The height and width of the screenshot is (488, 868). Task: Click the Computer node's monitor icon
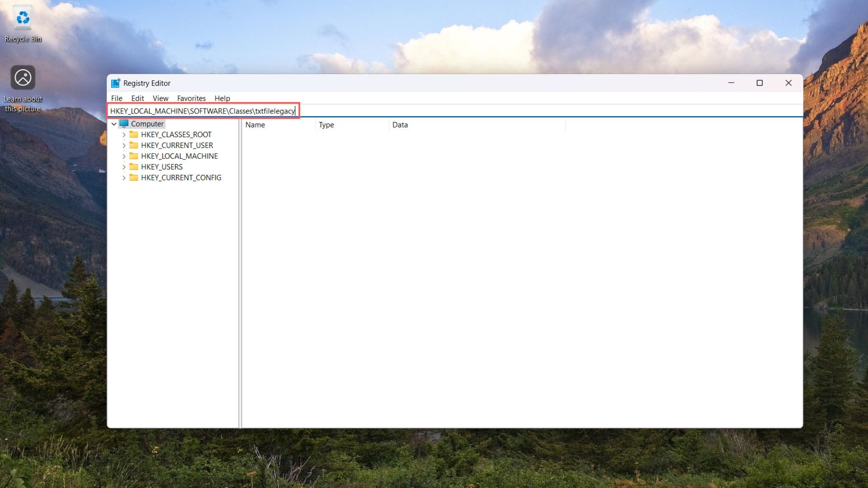point(123,123)
